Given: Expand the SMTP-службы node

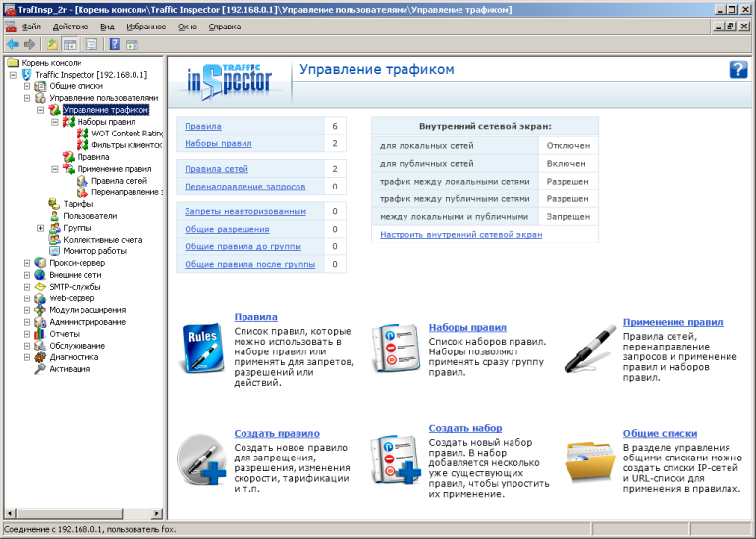Looking at the screenshot, I should pyautogui.click(x=27, y=287).
